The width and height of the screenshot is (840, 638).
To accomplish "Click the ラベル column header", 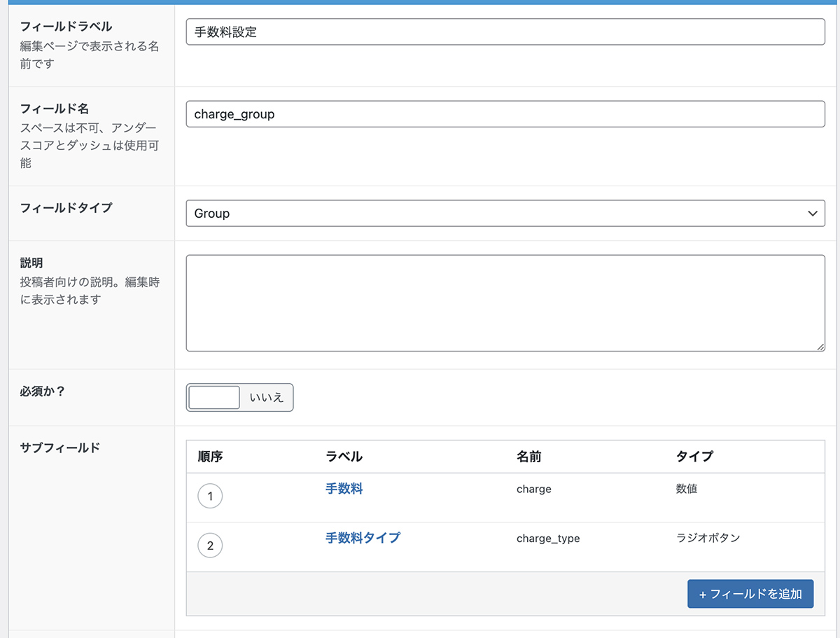I will click(344, 457).
